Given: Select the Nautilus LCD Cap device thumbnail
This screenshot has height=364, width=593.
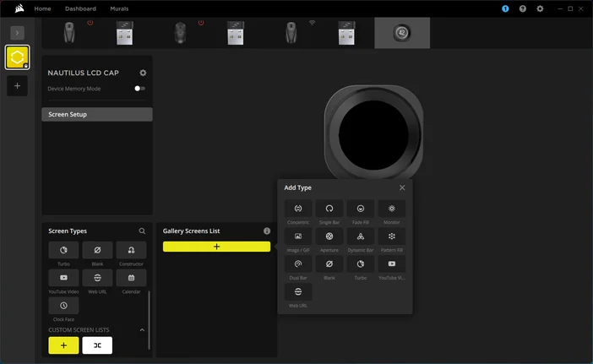Looking at the screenshot, I should click(402, 33).
